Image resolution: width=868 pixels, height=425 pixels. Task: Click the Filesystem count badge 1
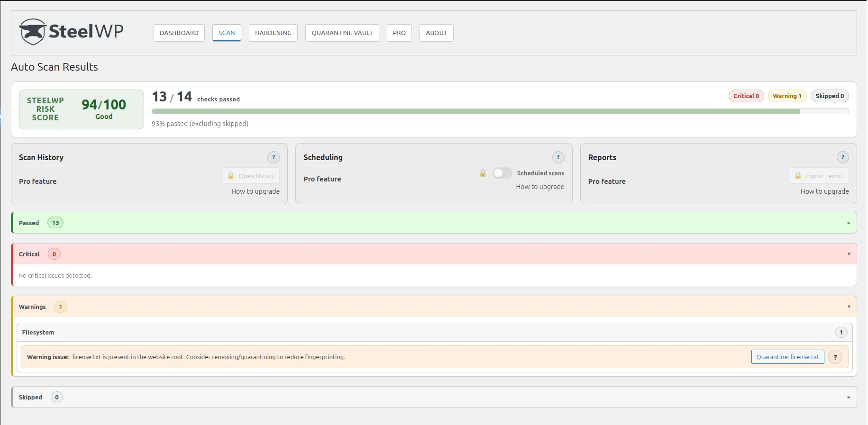tap(841, 333)
